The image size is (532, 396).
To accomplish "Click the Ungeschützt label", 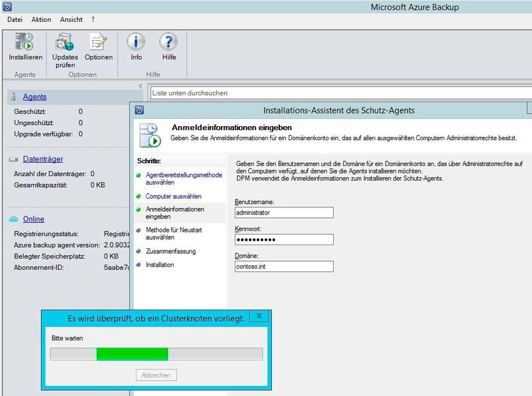I will point(34,123).
